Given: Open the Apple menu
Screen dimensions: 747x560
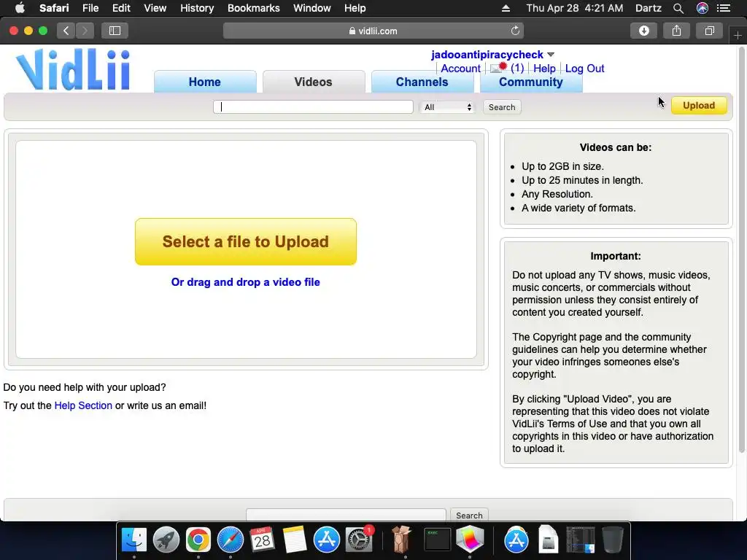Looking at the screenshot, I should tap(20, 8).
